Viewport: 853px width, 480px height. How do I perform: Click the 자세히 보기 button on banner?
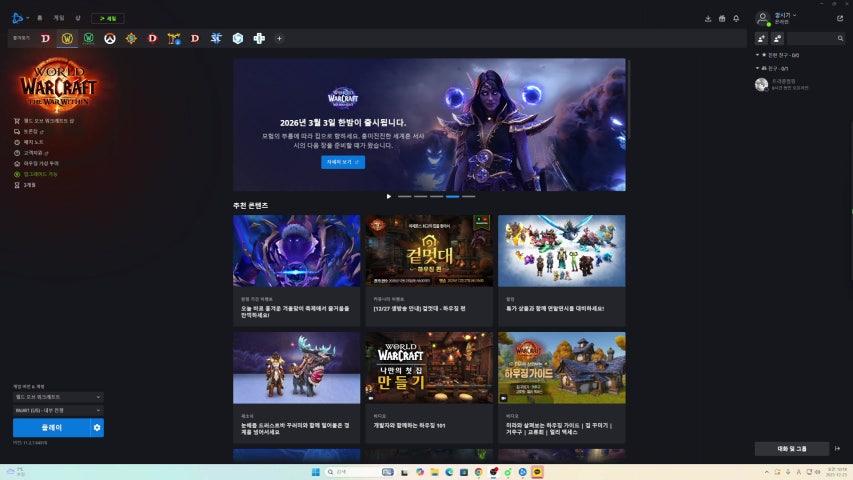pos(343,161)
